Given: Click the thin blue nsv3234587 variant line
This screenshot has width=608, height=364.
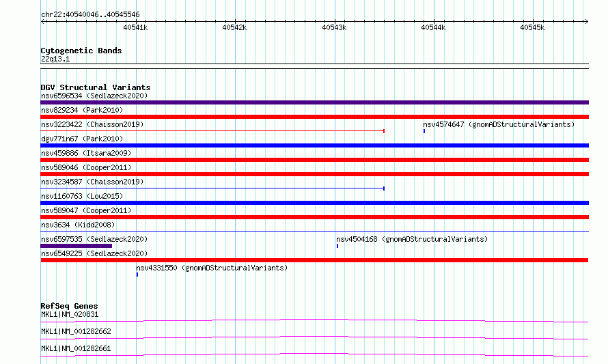Looking at the screenshot, I should (212, 188).
